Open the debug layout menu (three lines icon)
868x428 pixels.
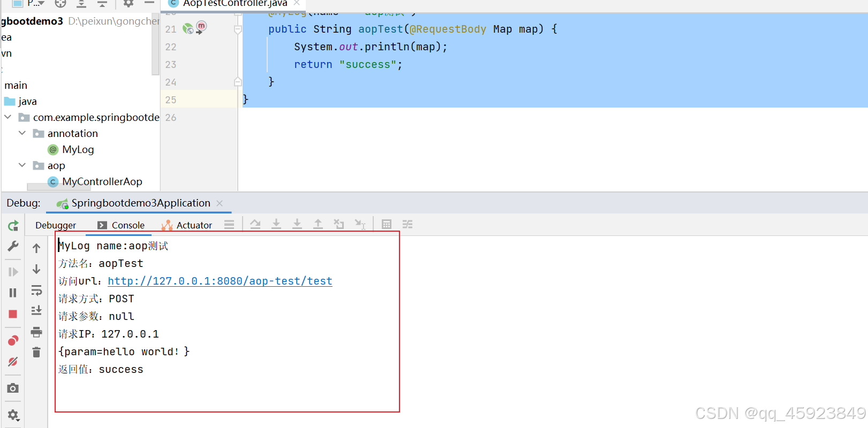(229, 225)
